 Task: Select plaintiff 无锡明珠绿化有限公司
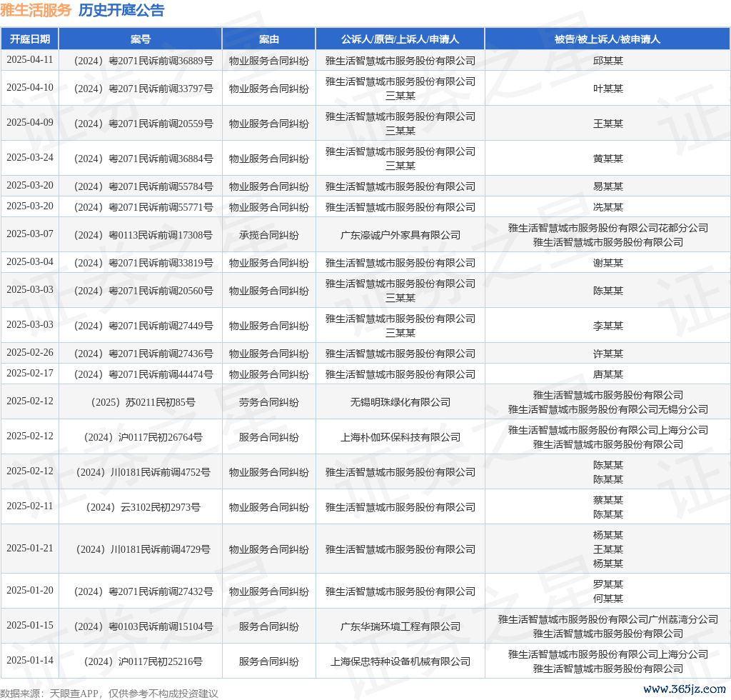tap(400, 402)
